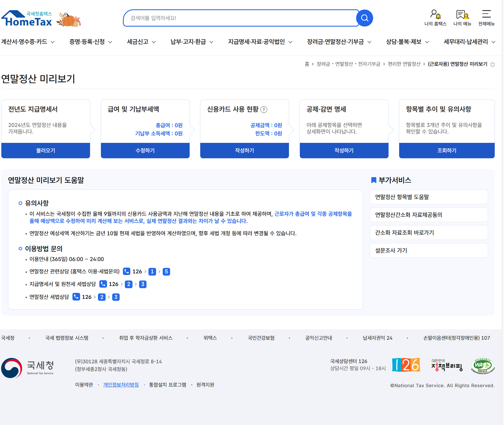Open 전체메뉴 hamburger icon
Viewport: 504px width, 425px height.
(487, 15)
